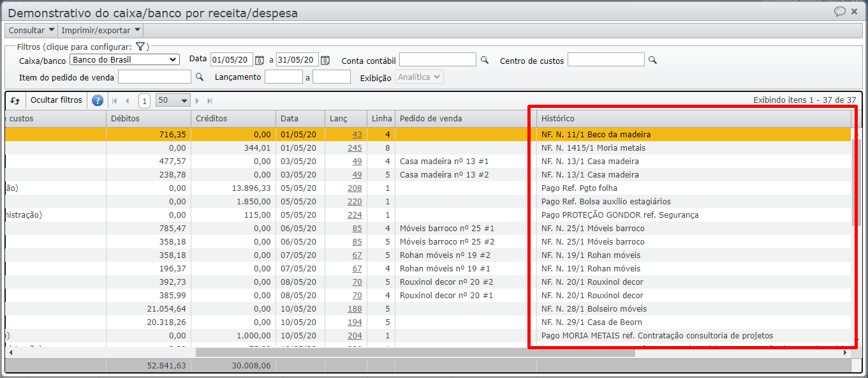Viewport: 868px width, 378px height.
Task: Open the Imprimir/exportar menu
Action: (101, 30)
